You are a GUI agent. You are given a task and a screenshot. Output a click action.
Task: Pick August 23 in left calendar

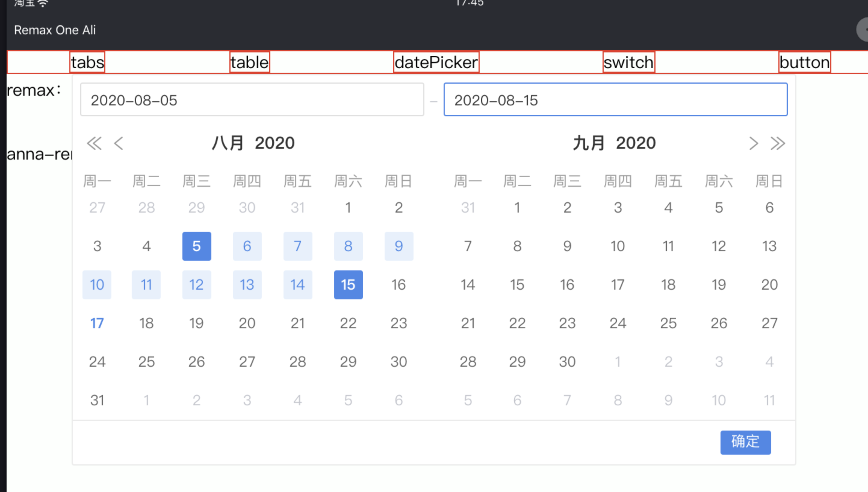(x=398, y=323)
